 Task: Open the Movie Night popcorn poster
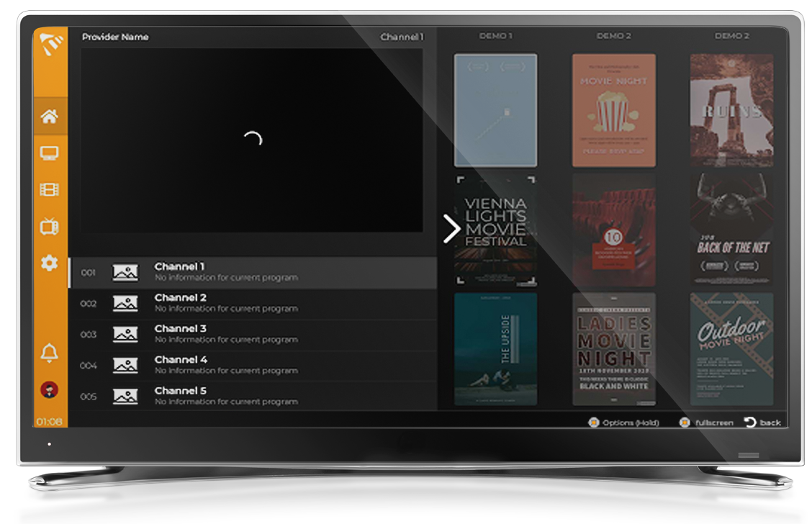click(x=613, y=110)
